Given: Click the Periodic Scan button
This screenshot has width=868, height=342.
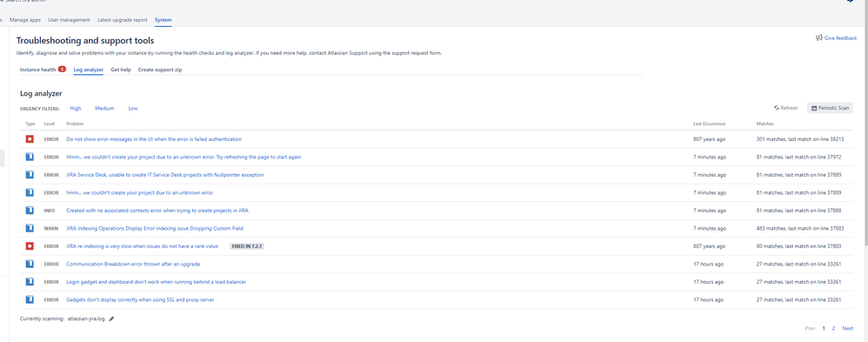Looking at the screenshot, I should tap(830, 108).
